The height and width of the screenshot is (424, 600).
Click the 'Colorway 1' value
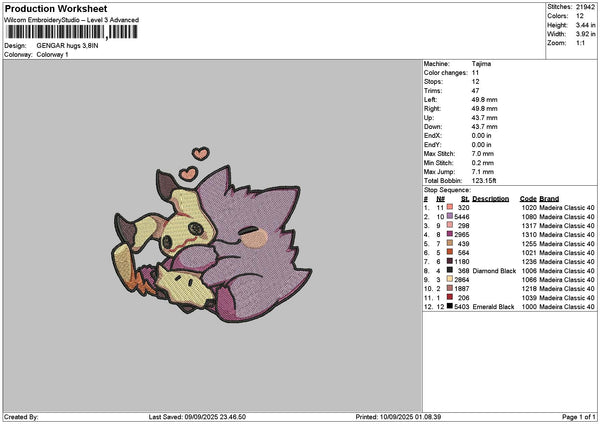click(x=52, y=55)
